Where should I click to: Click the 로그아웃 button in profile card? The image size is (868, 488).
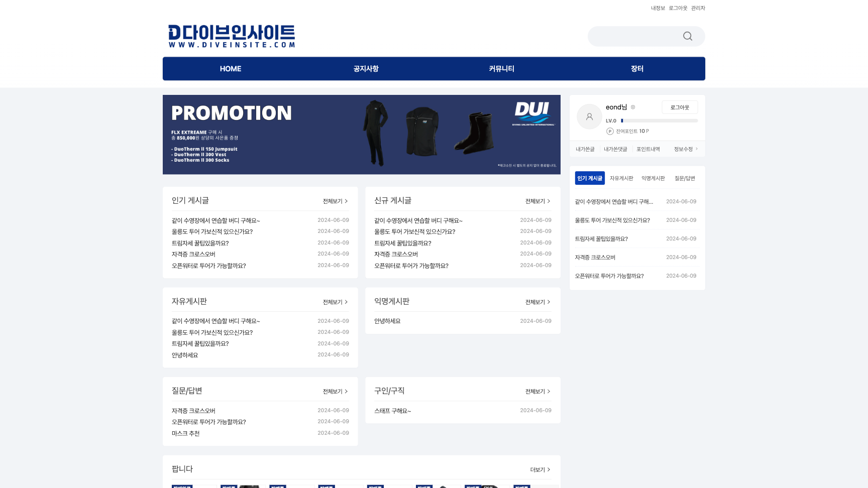coord(680,107)
